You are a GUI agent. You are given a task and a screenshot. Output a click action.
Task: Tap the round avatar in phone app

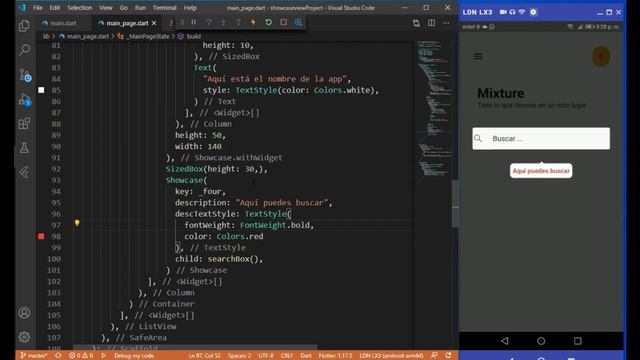tap(601, 56)
